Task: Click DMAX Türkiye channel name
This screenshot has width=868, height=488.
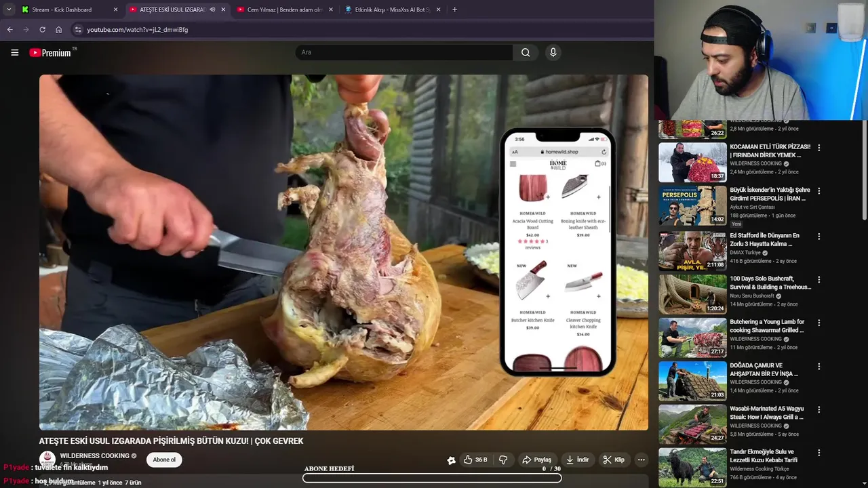Action: click(x=746, y=253)
